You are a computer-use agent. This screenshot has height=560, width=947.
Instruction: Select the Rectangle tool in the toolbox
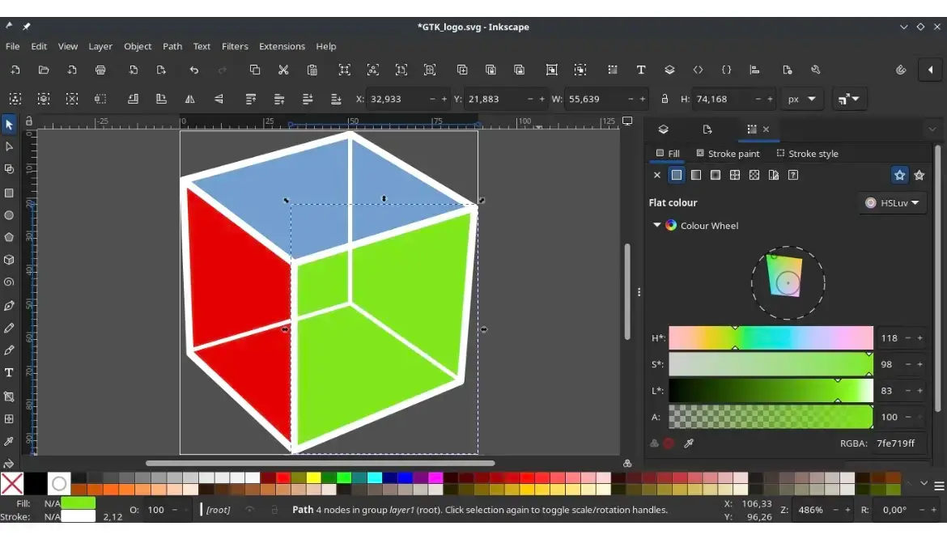[x=10, y=193]
